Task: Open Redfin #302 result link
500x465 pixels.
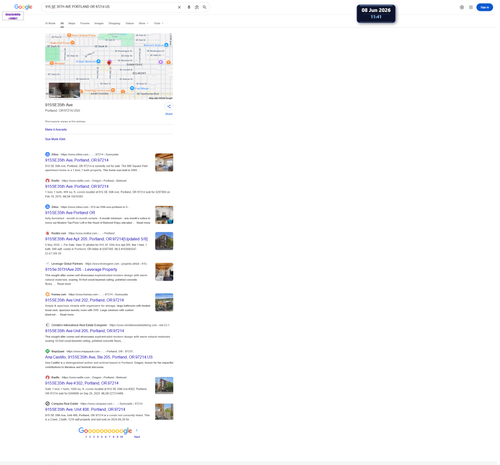Action: pyautogui.click(x=82, y=383)
